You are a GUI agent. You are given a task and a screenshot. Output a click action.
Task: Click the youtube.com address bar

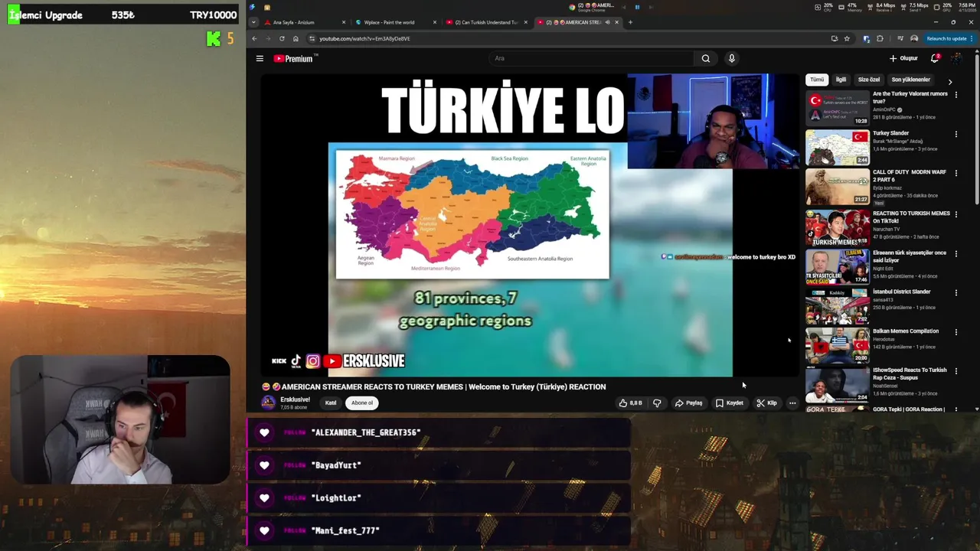pyautogui.click(x=567, y=38)
